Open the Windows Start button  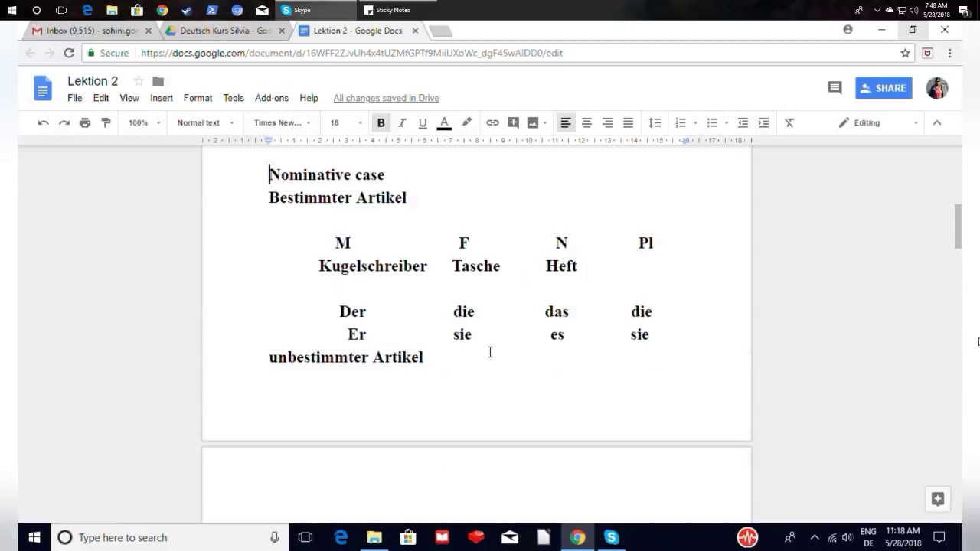click(34, 537)
